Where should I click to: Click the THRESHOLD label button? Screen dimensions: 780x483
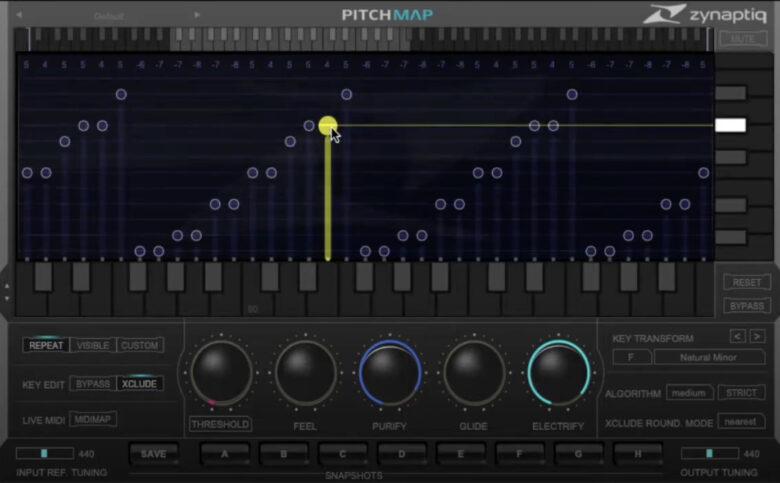[x=220, y=424]
